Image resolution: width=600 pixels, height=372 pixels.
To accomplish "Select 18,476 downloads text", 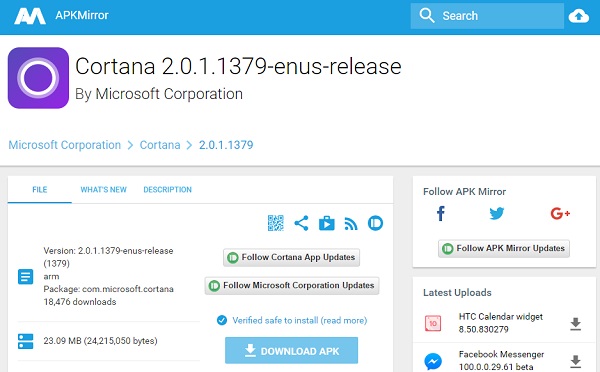I will pos(80,302).
